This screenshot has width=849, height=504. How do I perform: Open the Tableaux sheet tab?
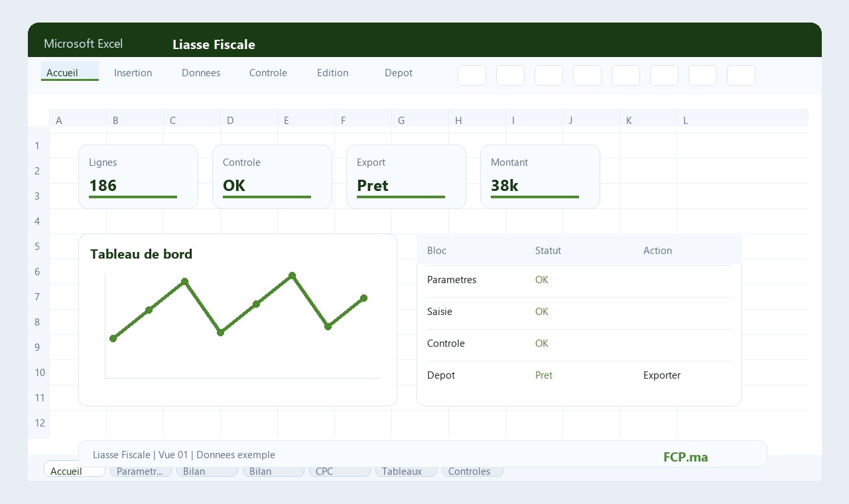pyautogui.click(x=406, y=471)
